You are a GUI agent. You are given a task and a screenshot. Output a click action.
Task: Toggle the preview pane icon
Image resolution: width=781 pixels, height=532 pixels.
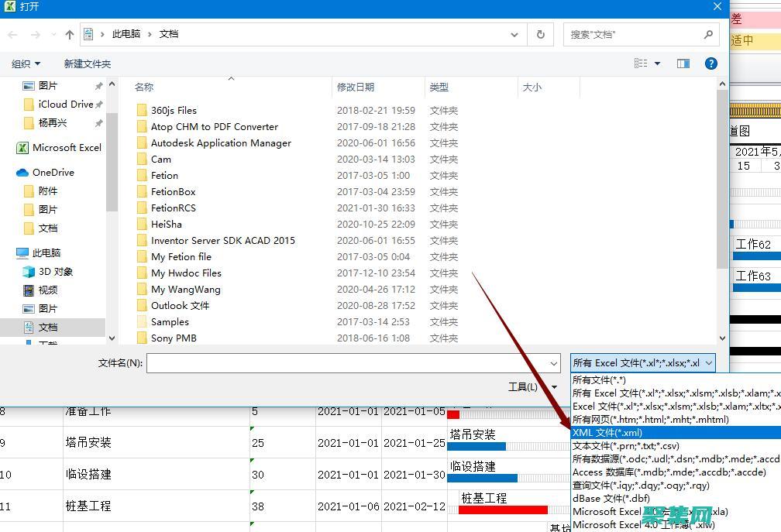pyautogui.click(x=683, y=63)
